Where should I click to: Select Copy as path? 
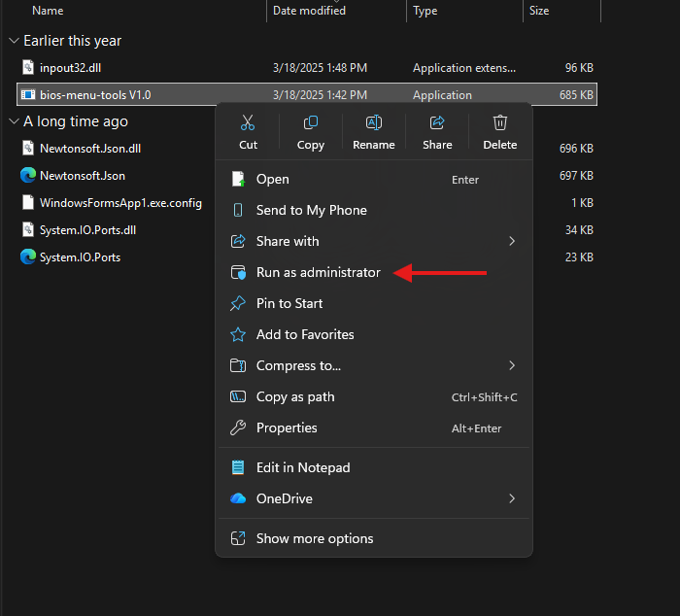(294, 396)
